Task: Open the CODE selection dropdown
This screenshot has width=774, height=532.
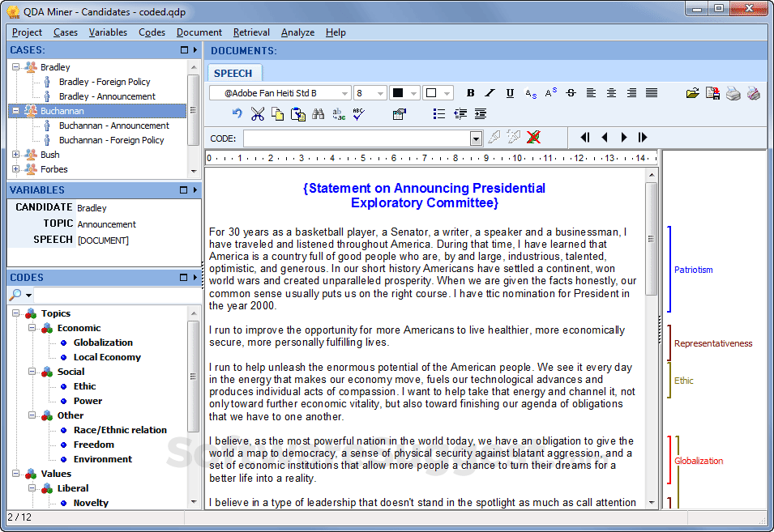Action: point(476,138)
